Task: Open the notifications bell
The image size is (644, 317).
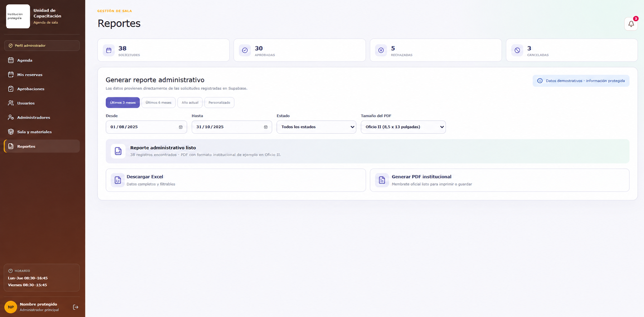Action: (631, 24)
